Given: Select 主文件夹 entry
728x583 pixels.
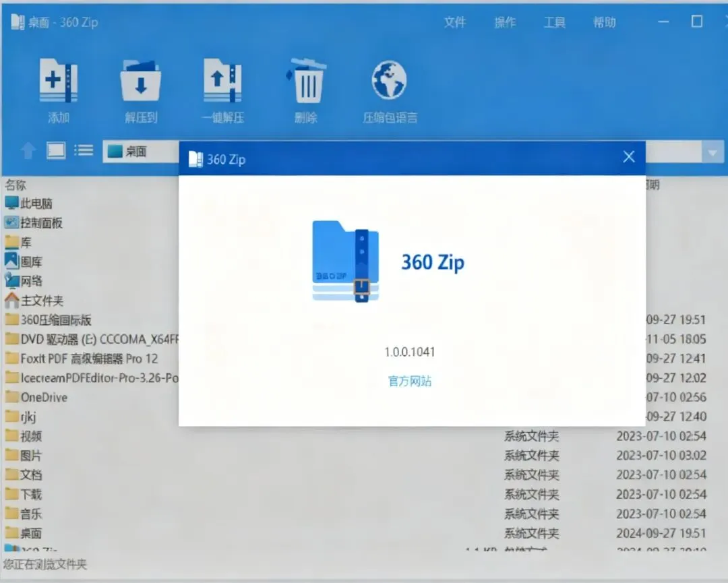Looking at the screenshot, I should [34, 301].
